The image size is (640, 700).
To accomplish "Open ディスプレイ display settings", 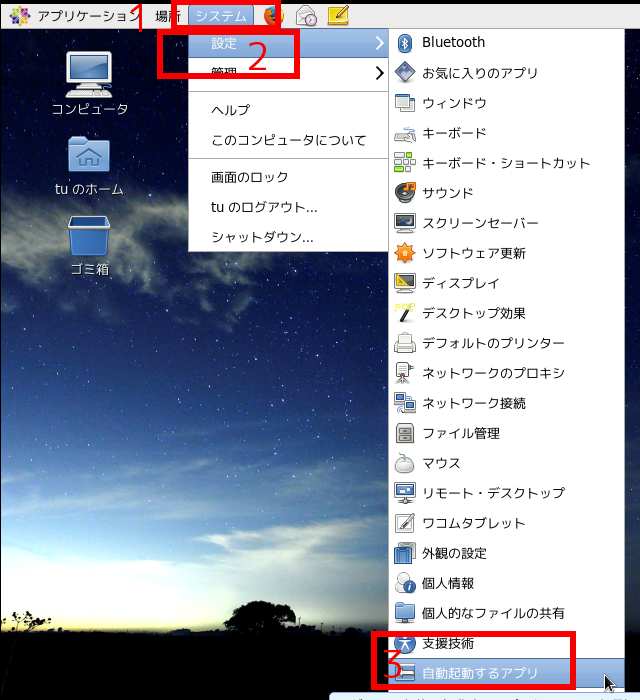I will (460, 283).
